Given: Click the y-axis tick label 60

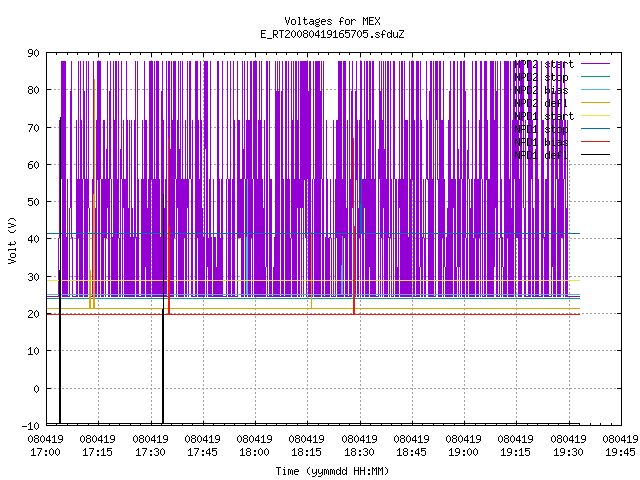Looking at the screenshot, I should (x=33, y=165).
